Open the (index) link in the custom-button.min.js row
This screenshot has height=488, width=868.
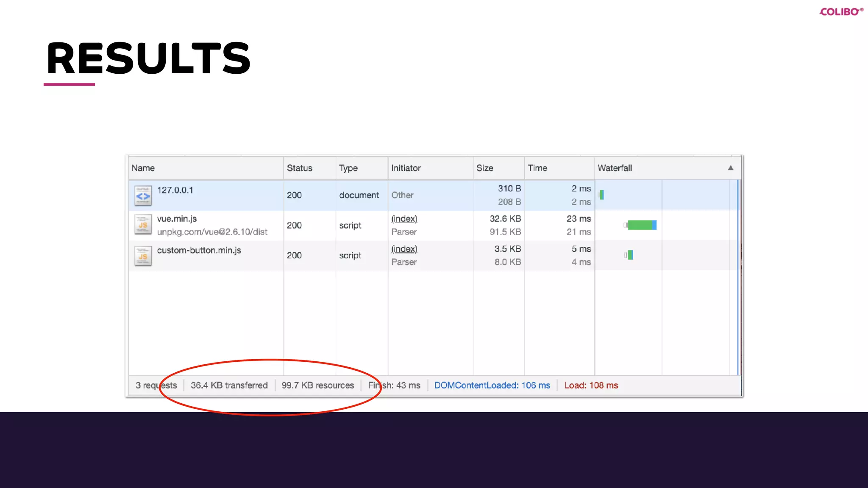coord(404,249)
